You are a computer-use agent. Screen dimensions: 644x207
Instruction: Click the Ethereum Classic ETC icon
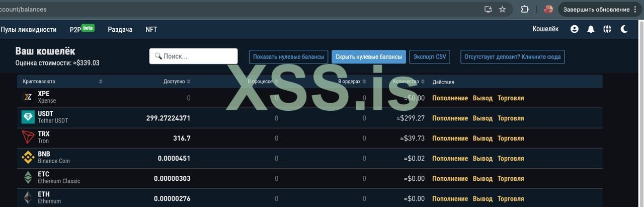click(x=28, y=178)
